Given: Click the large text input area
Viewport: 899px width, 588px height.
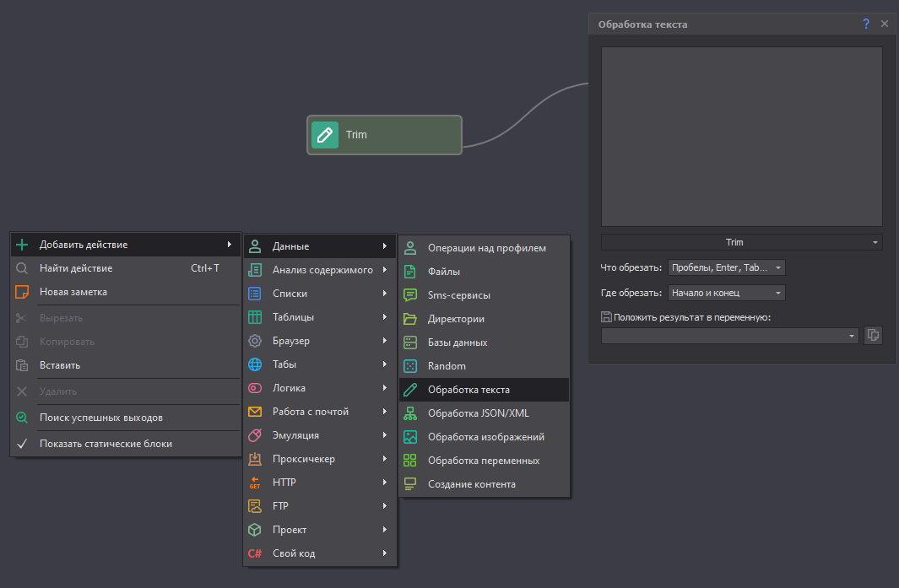Looking at the screenshot, I should (741, 137).
